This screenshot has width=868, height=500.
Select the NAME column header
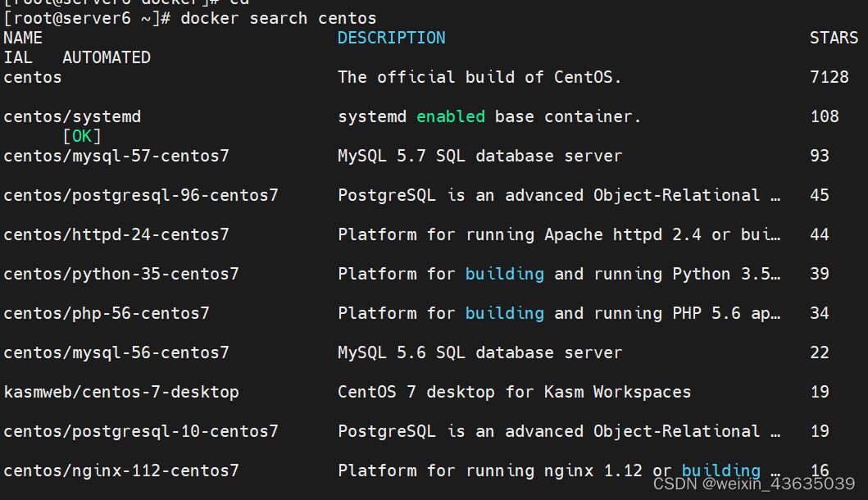click(23, 38)
